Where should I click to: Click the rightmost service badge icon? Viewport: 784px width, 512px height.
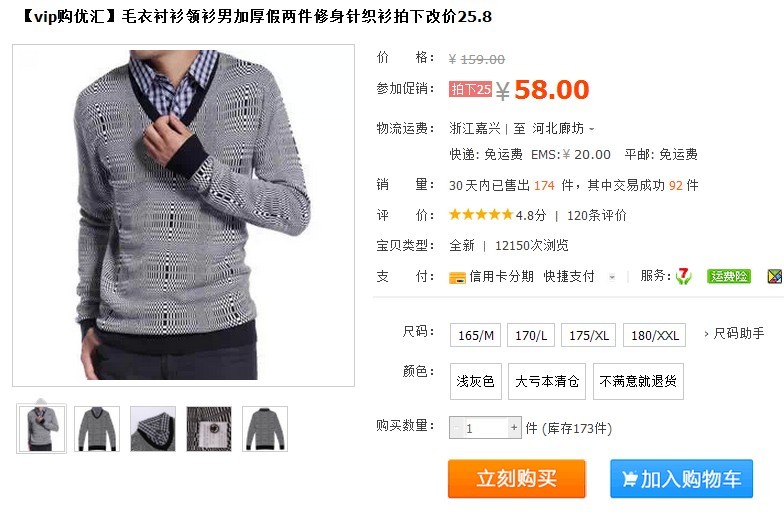[775, 276]
